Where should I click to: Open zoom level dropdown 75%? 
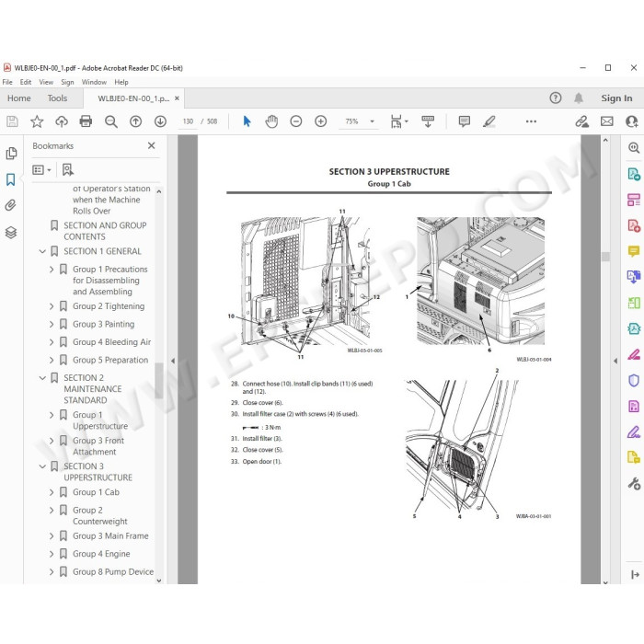pos(372,121)
